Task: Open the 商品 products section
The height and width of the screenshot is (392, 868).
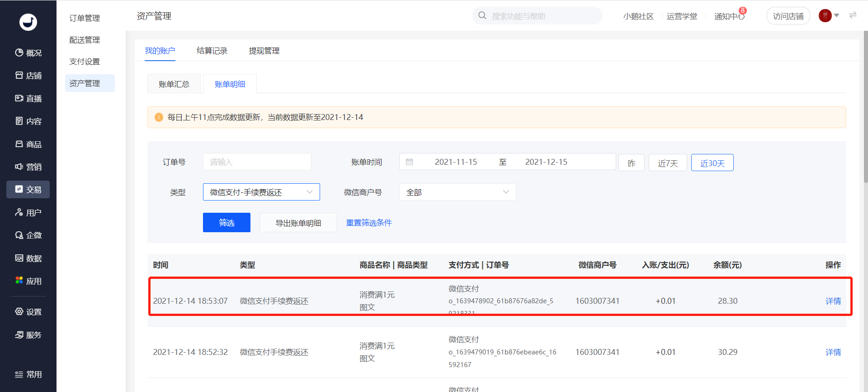Action: pyautogui.click(x=28, y=144)
